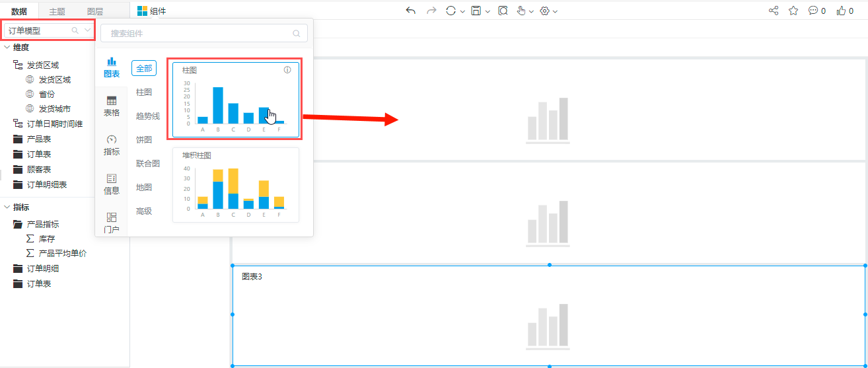The width and height of the screenshot is (868, 368).
Task: Select the 门户 component category
Action: coord(112,223)
